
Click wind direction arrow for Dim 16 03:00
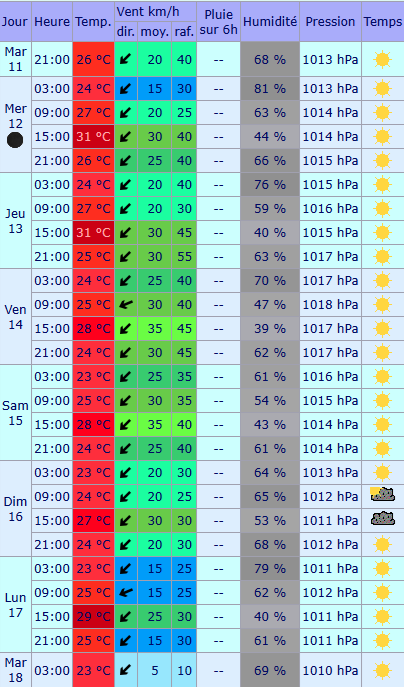[x=126, y=473]
